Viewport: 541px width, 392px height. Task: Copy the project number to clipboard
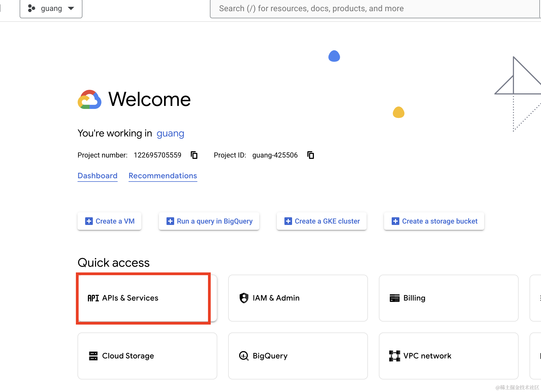pyautogui.click(x=194, y=155)
